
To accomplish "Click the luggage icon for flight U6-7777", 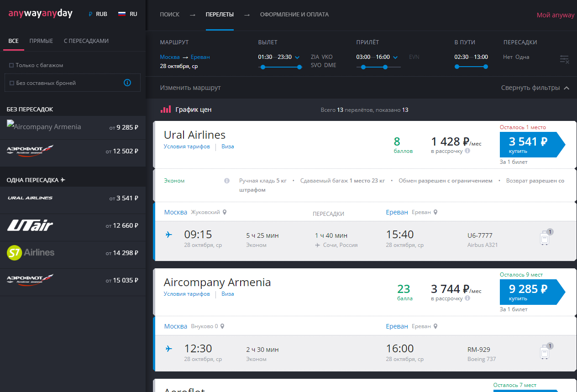I will pos(545,237).
